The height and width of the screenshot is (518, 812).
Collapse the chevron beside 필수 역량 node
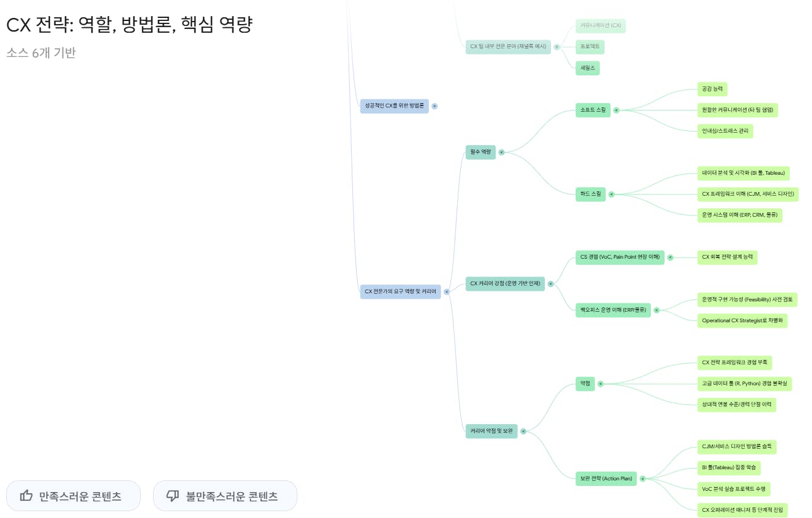502,152
